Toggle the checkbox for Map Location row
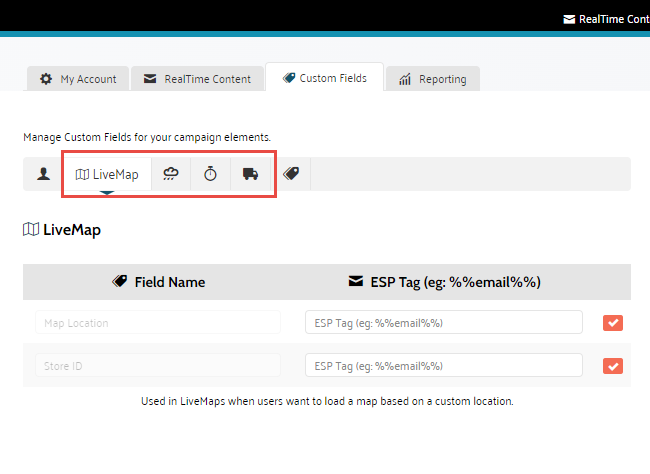The height and width of the screenshot is (474, 650). [613, 322]
